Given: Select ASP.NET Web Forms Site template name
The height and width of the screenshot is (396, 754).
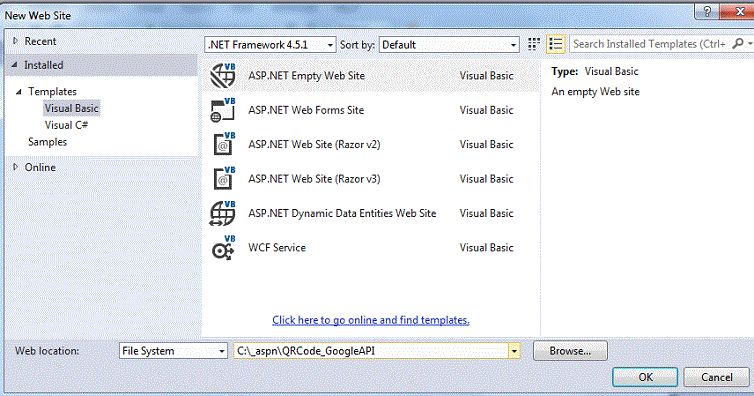Looking at the screenshot, I should (306, 110).
